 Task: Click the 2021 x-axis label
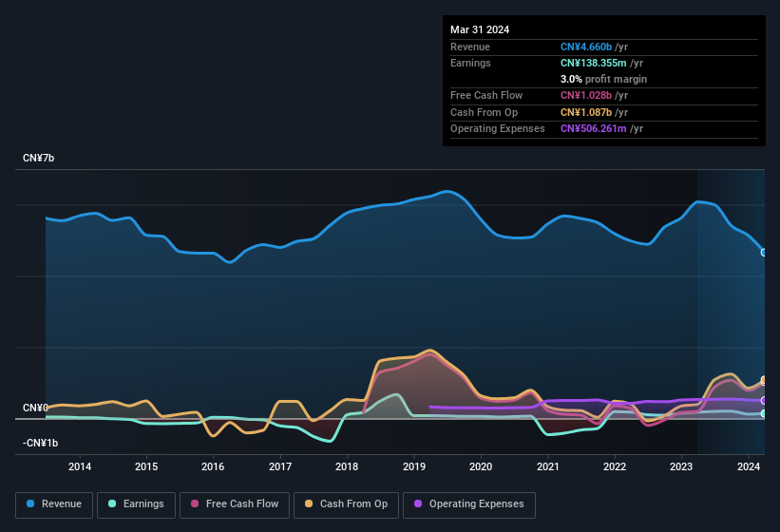[547, 466]
